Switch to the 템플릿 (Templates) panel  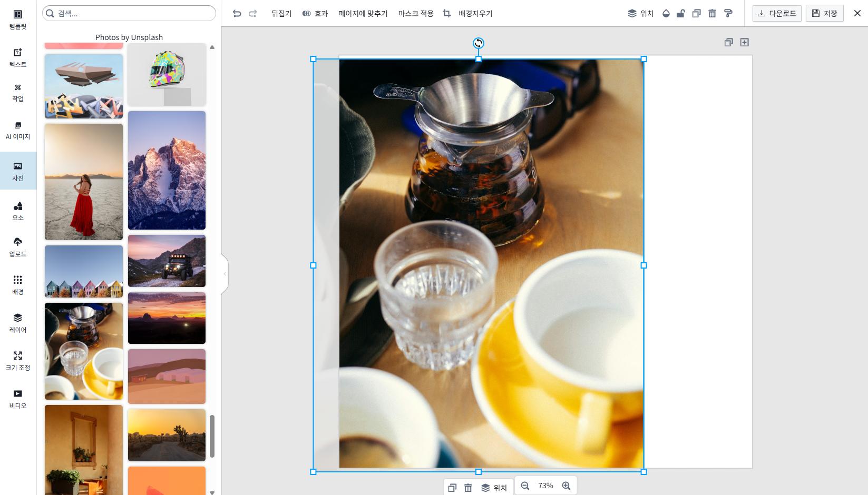(x=17, y=20)
